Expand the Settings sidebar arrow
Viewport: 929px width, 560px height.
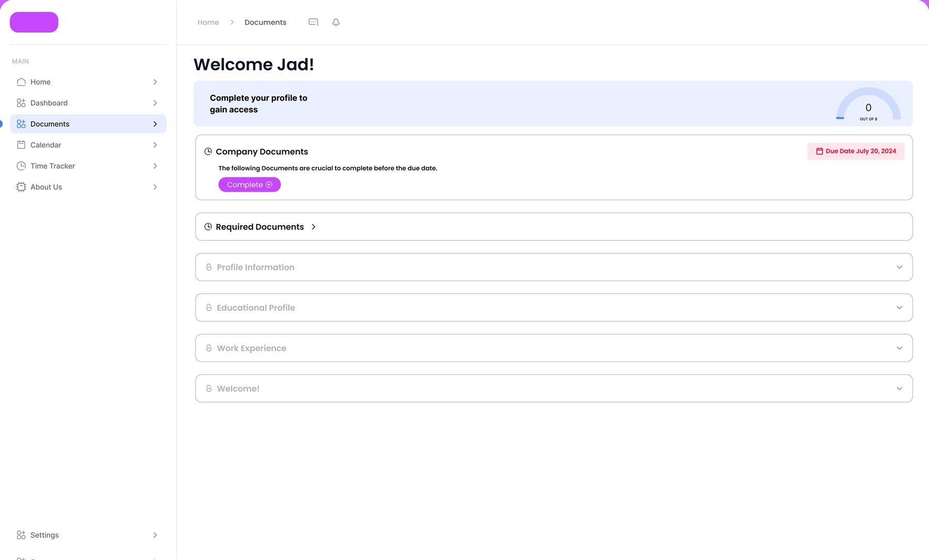(155, 535)
